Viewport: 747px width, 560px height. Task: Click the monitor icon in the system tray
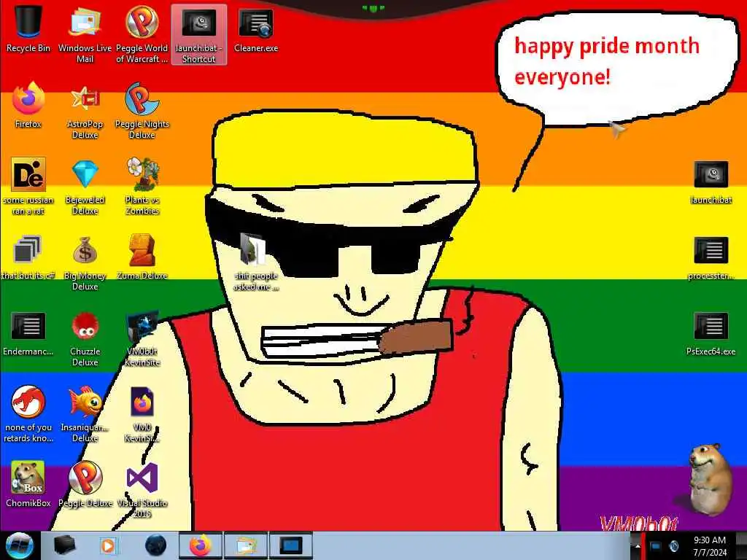pyautogui.click(x=656, y=546)
